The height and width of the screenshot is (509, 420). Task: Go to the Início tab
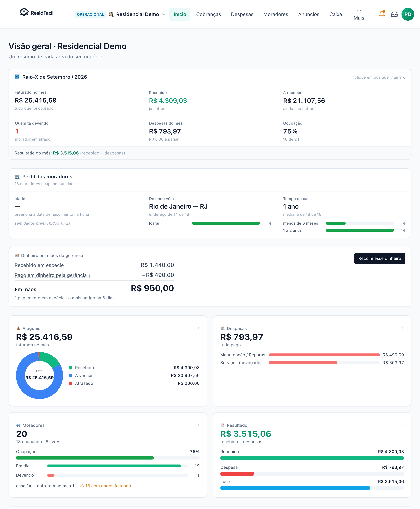180,14
